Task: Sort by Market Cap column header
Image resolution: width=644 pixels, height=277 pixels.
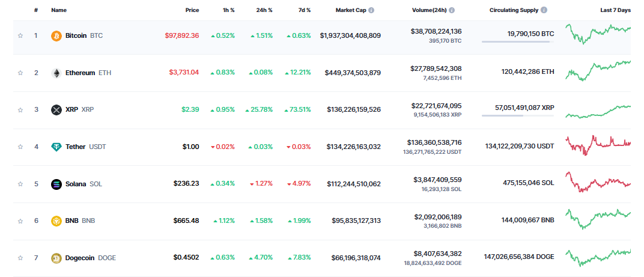Action: [x=351, y=10]
